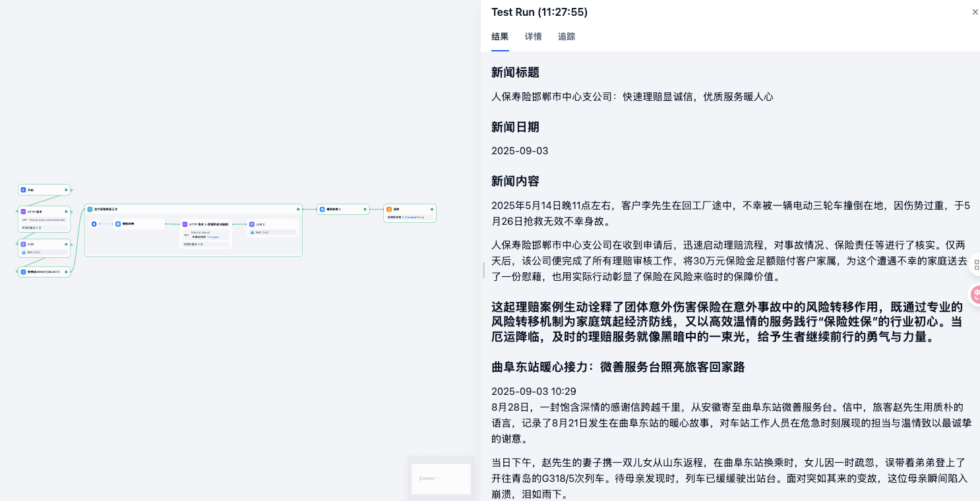980x501 pixels.
Task: Click the Test Run panel resize handle
Action: tap(483, 270)
